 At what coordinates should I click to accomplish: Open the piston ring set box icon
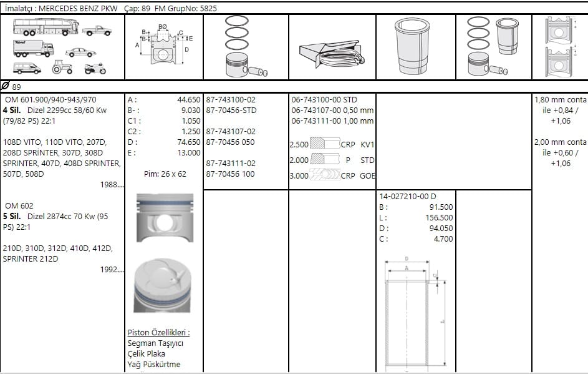tap(332, 54)
